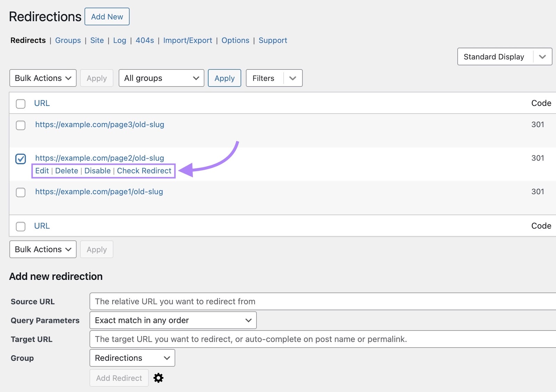Image resolution: width=556 pixels, height=392 pixels.
Task: Switch to the Groups tab
Action: pyautogui.click(x=68, y=40)
